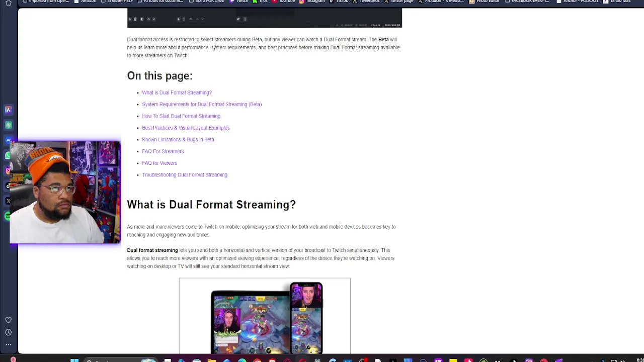Viewport: 644px width, 362px height.
Task: Jump to 'Known Limitations & Bugs in Beta'
Action: click(x=178, y=139)
